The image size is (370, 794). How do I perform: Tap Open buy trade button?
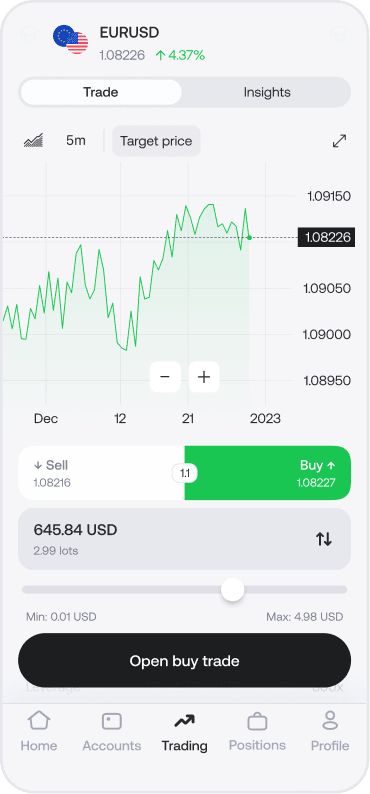184,660
